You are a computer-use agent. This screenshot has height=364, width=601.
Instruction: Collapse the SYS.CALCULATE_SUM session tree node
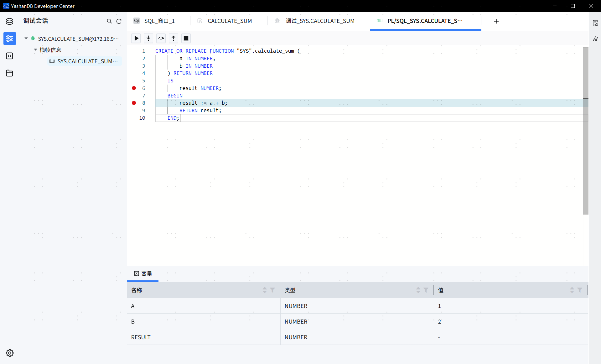point(26,39)
